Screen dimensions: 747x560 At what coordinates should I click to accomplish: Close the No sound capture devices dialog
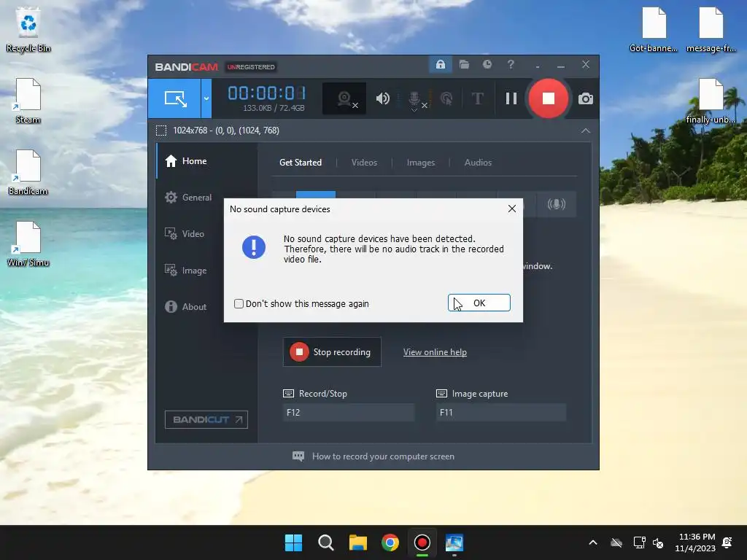511,209
